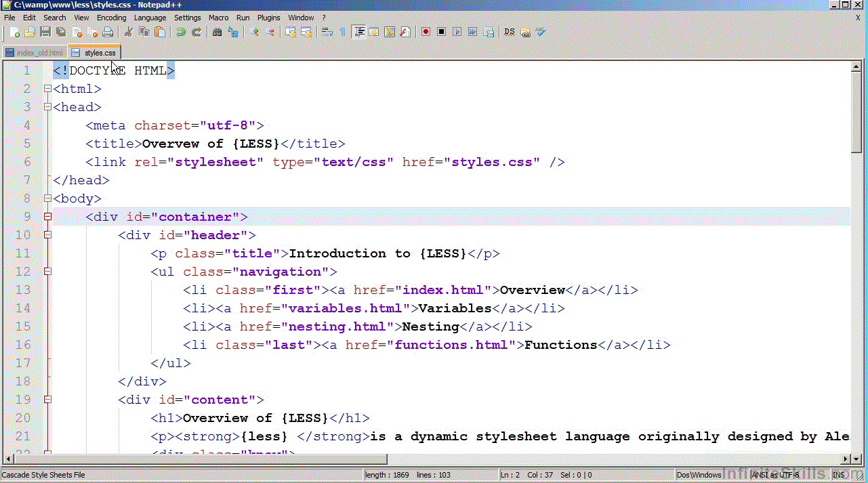Click the Open file folder icon
Viewport: 868px width, 483px height.
coord(30,32)
